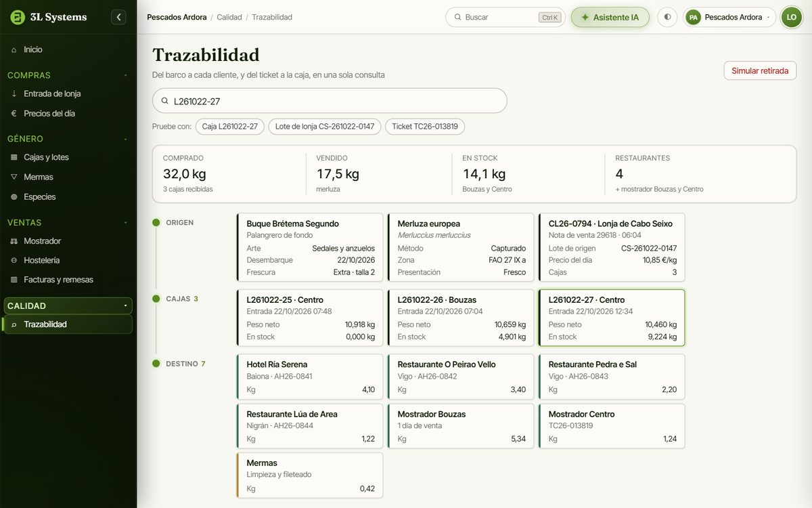Click the CAJAS timeline marker
This screenshot has width=812, height=508.
(156, 299)
